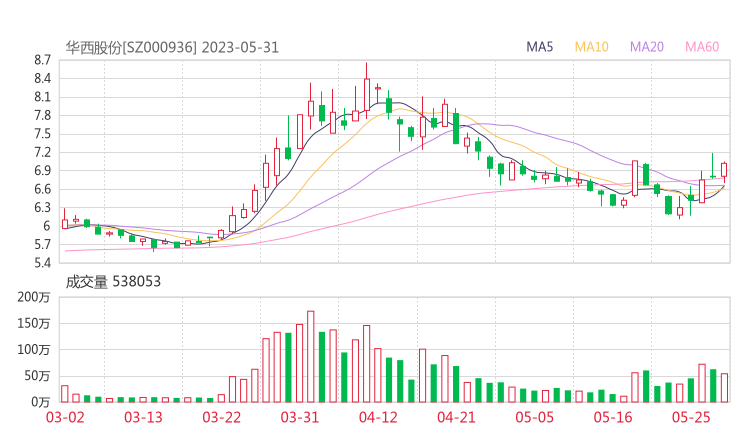Click the 05-25 date axis label
The height and width of the screenshot is (440, 740).
click(x=691, y=417)
